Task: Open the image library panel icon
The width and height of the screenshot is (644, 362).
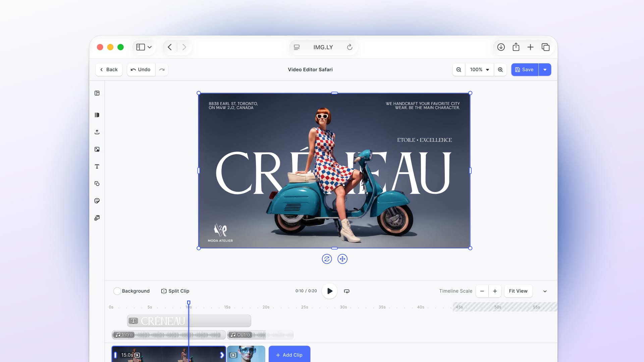Action: pyautogui.click(x=97, y=149)
